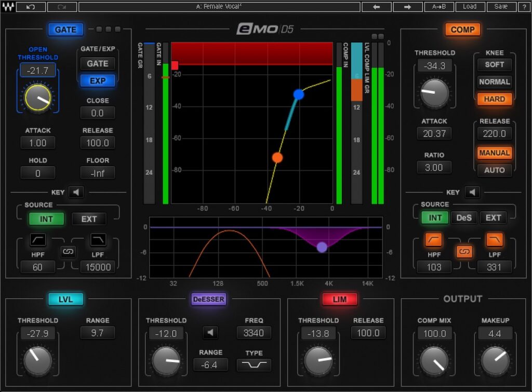This screenshot has height=392, width=532.
Task: Click the compressor THRESHOLD knob
Action: click(435, 93)
